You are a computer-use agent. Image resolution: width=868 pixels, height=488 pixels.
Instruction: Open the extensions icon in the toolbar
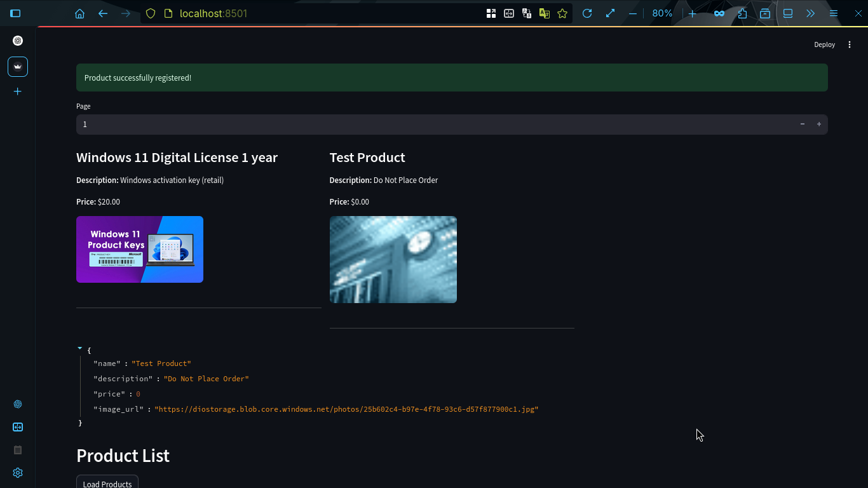pyautogui.click(x=742, y=13)
